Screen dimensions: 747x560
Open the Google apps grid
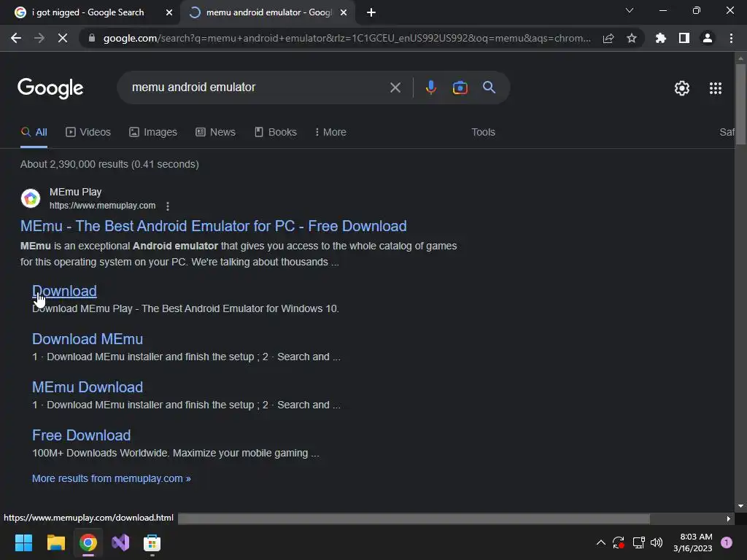716,88
